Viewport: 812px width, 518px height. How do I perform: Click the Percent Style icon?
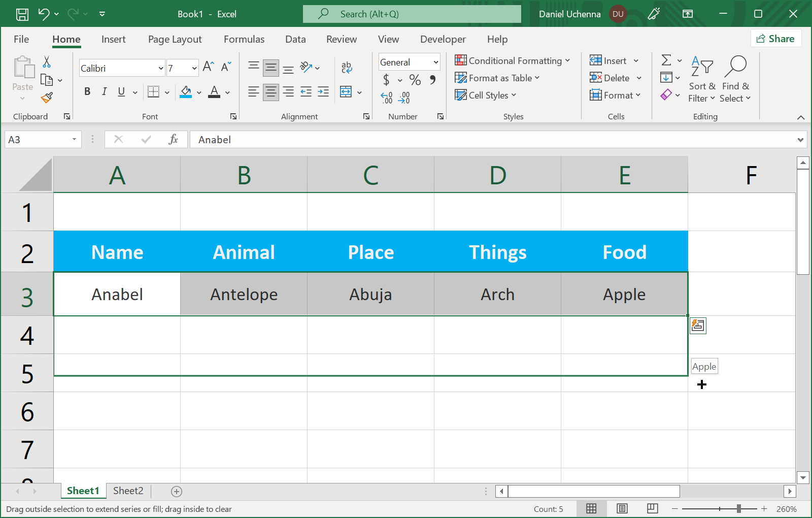(x=415, y=80)
